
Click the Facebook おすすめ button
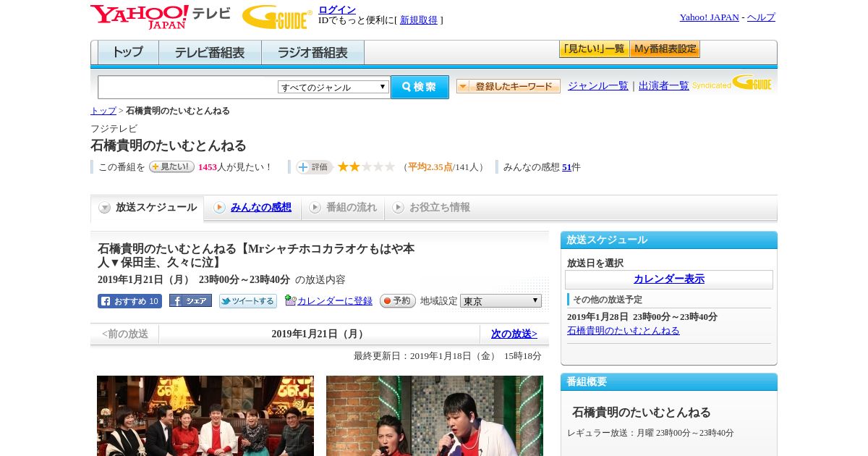(x=129, y=301)
